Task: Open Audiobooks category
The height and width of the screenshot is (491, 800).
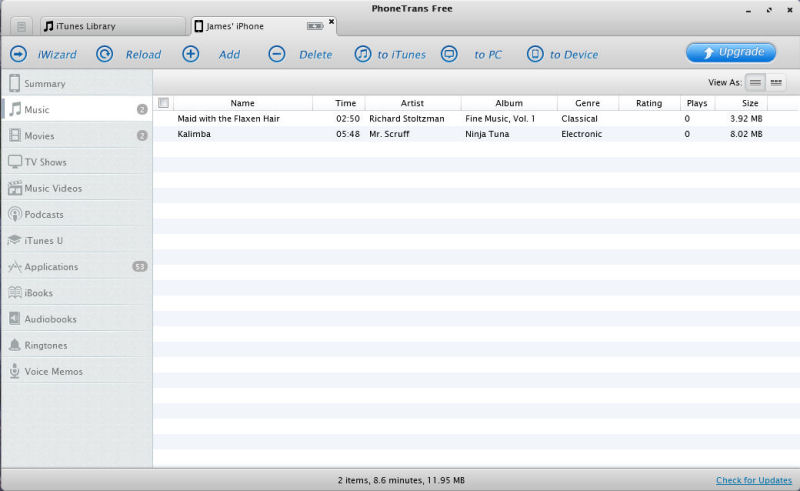Action: [77, 319]
